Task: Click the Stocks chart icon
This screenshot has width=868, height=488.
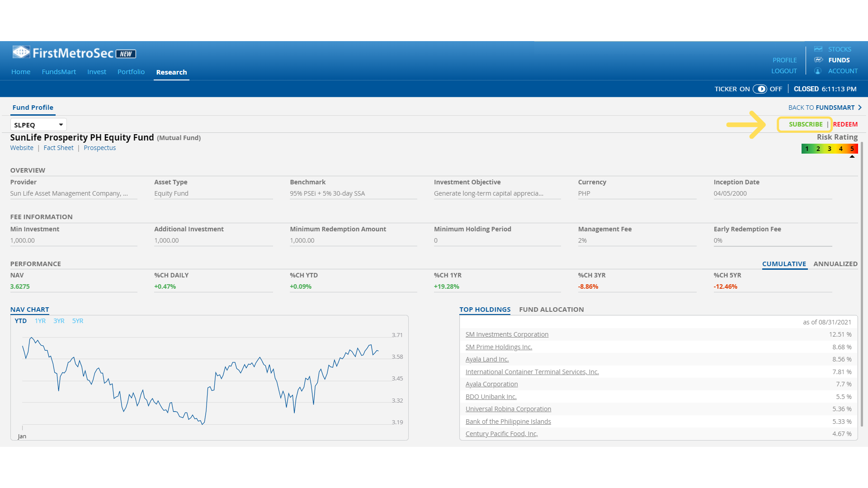Action: [818, 49]
